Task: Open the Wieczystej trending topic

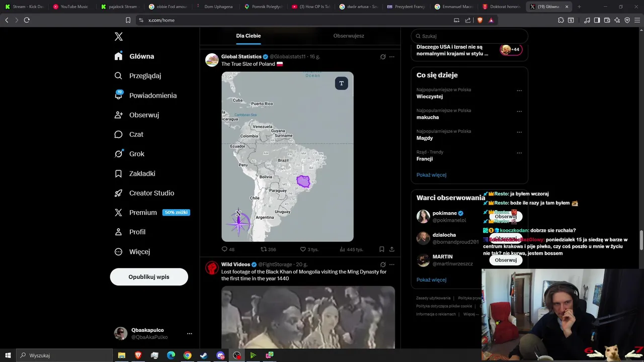Action: coord(430,97)
